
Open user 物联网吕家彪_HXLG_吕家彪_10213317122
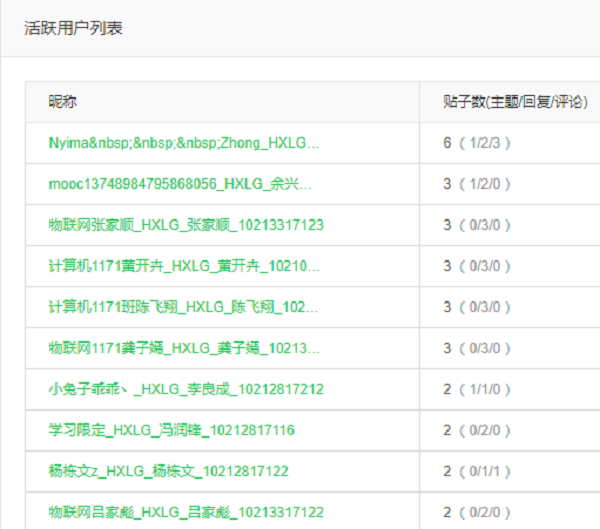(x=186, y=512)
